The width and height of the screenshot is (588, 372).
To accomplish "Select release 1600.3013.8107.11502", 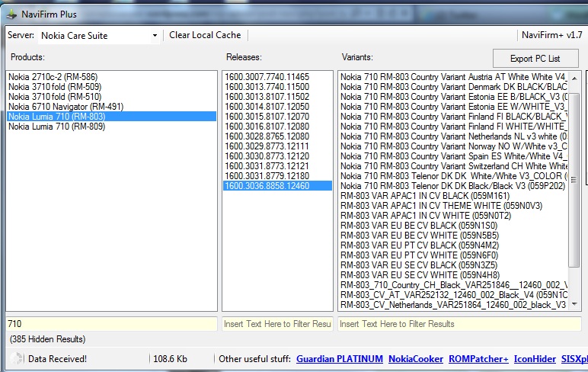I will [x=277, y=97].
